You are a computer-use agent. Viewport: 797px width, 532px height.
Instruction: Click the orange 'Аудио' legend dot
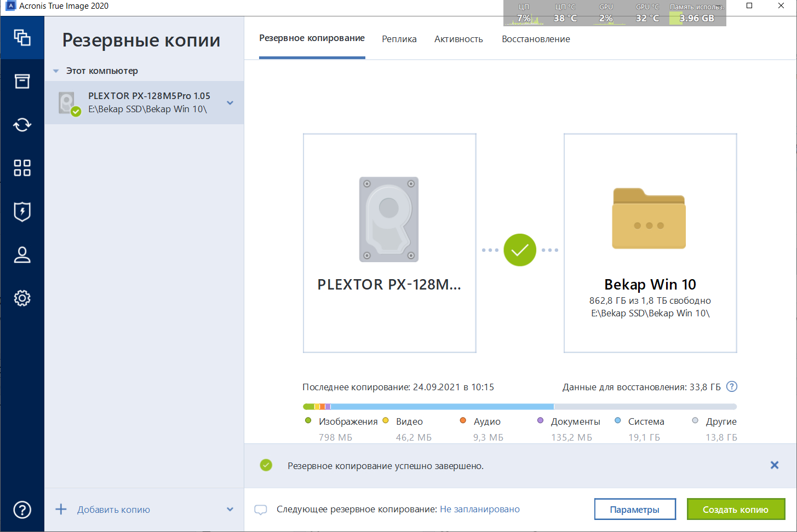click(463, 421)
